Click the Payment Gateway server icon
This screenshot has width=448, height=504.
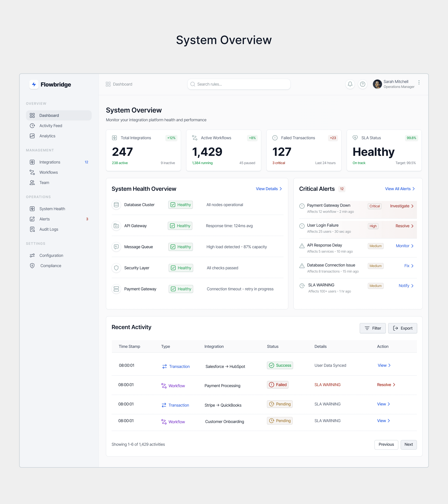116,289
